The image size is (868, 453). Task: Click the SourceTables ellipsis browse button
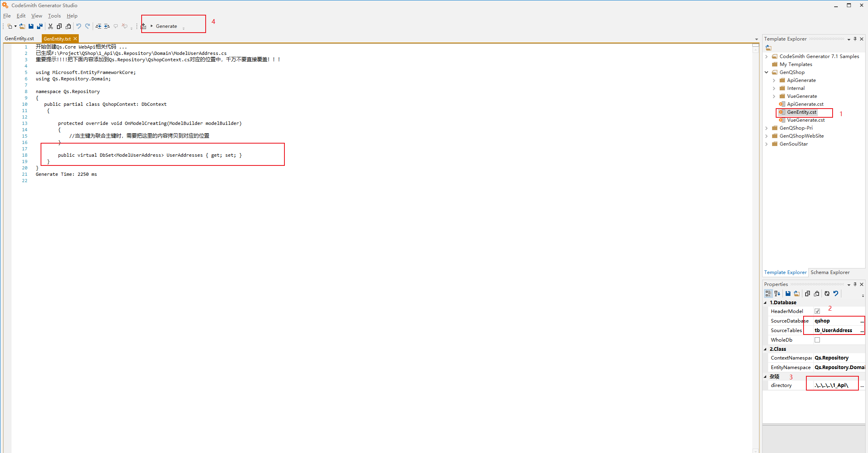[862, 331]
